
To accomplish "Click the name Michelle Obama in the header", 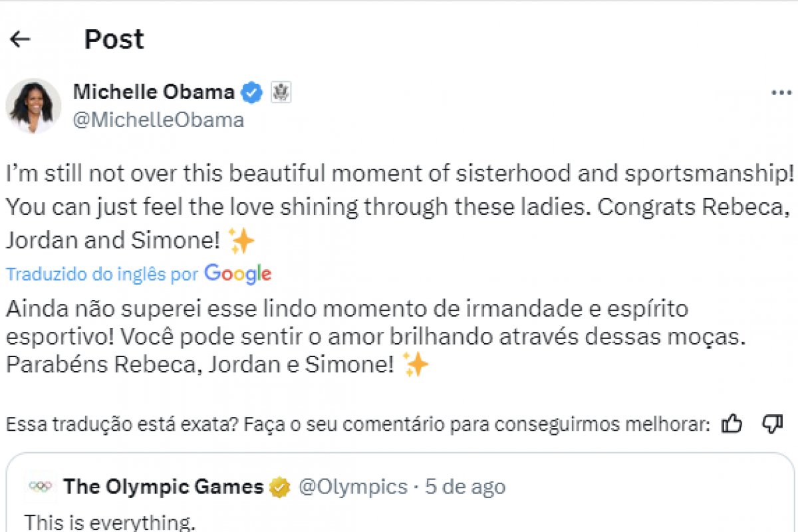I will pyautogui.click(x=153, y=92).
